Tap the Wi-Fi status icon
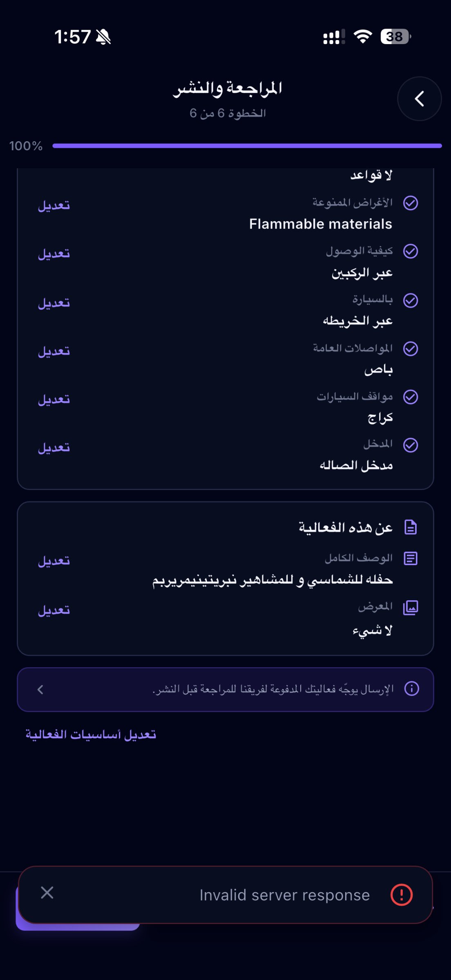This screenshot has width=451, height=980. [x=362, y=36]
